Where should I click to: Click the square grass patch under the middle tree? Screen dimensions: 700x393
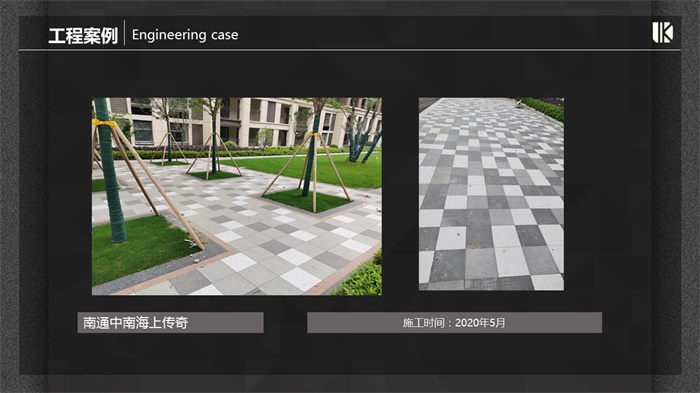[307, 200]
